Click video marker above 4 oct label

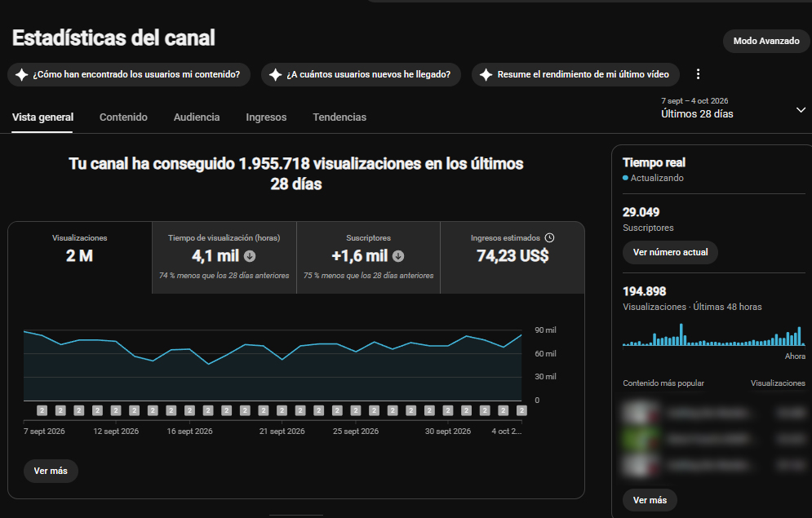[521, 410]
